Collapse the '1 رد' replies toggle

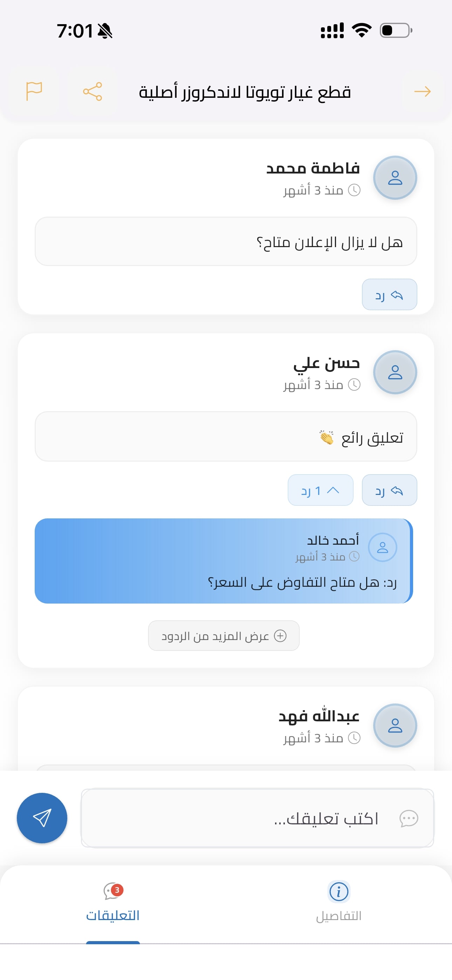[x=320, y=490]
